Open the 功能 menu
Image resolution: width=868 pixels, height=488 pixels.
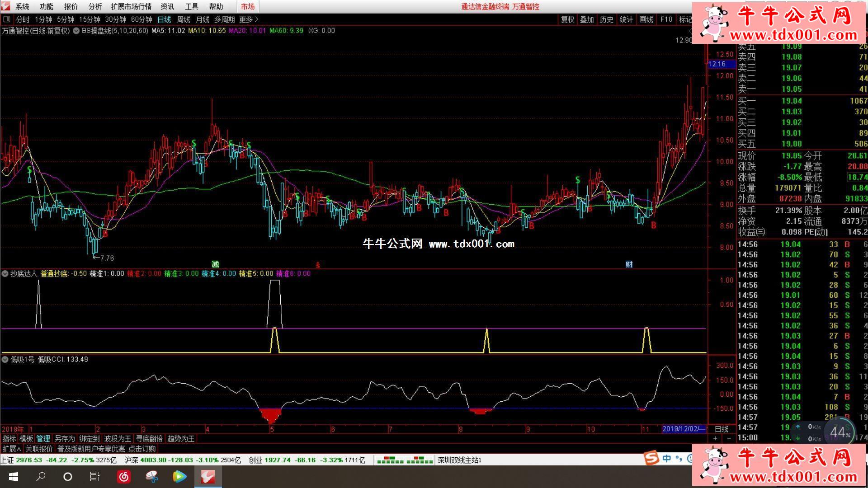[46, 7]
